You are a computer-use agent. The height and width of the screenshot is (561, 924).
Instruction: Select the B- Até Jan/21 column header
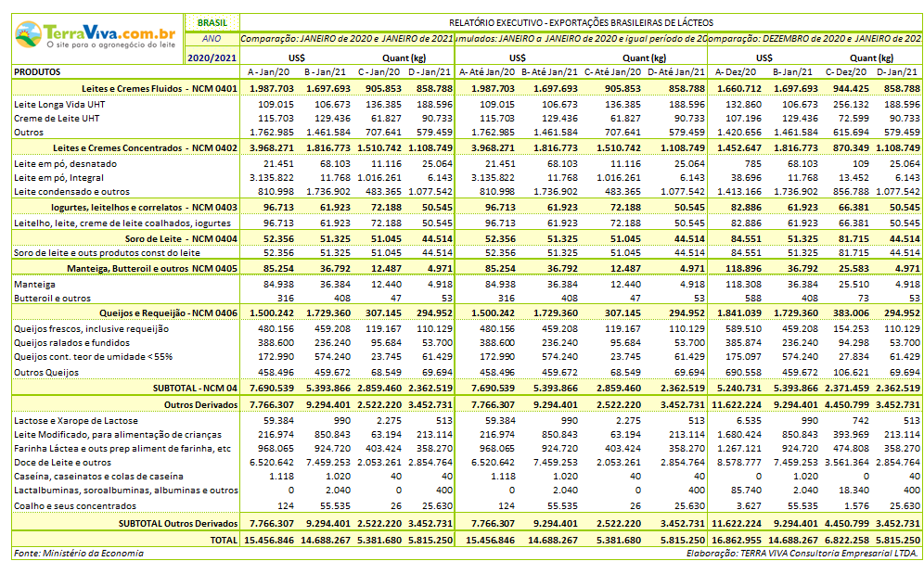549,72
